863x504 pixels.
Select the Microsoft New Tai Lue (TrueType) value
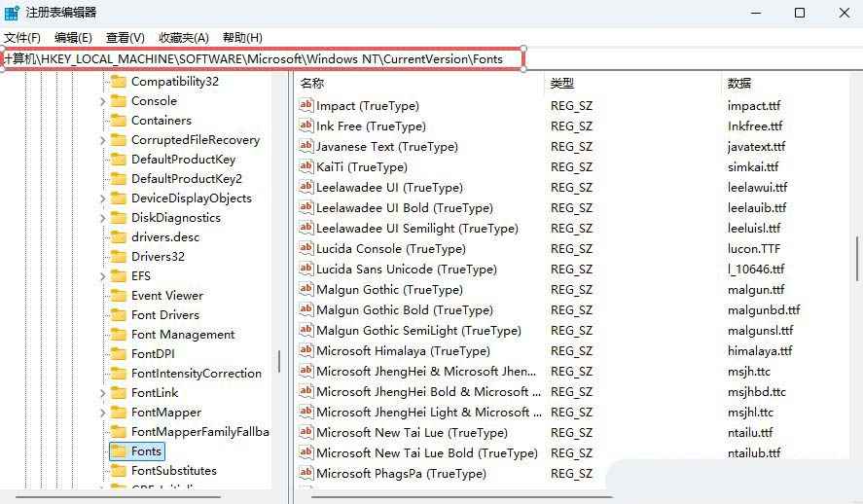412,432
